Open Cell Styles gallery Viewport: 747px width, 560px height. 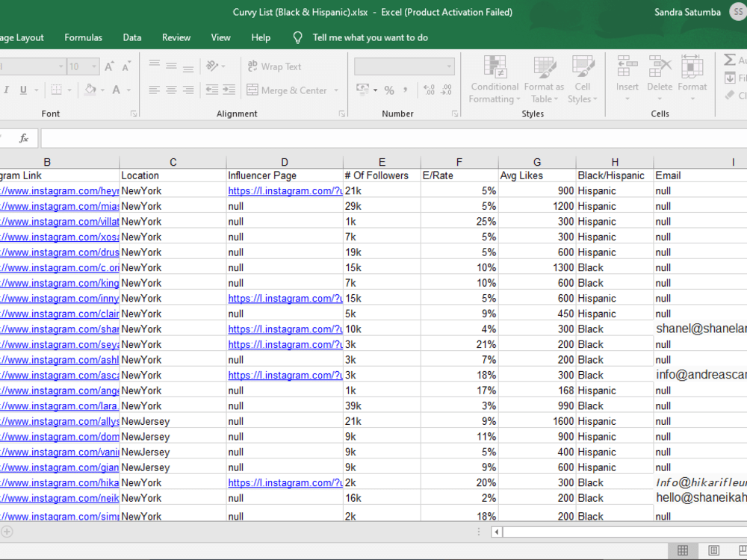click(x=582, y=80)
